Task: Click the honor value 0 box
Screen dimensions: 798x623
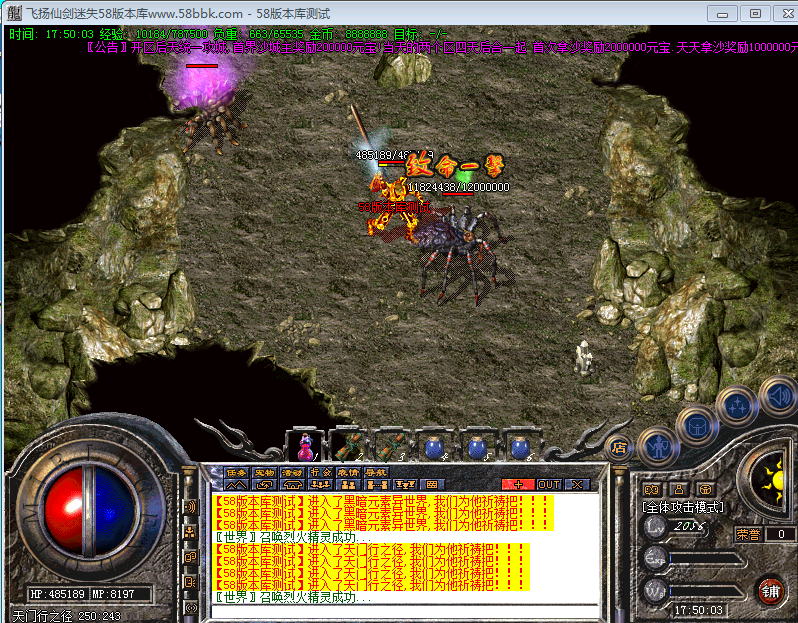Action: click(781, 534)
